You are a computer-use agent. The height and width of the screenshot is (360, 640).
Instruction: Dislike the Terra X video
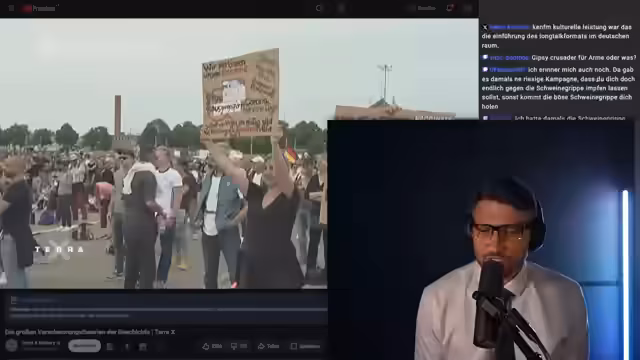[x=239, y=346]
